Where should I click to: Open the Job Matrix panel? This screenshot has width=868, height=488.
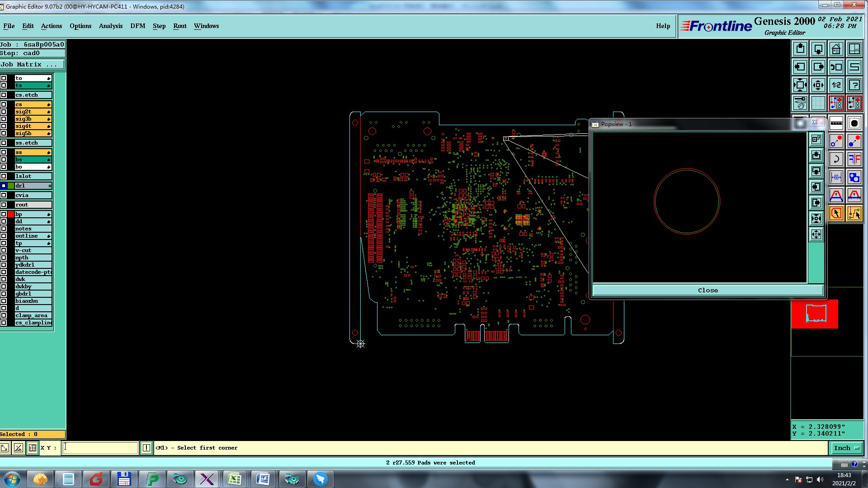(32, 65)
